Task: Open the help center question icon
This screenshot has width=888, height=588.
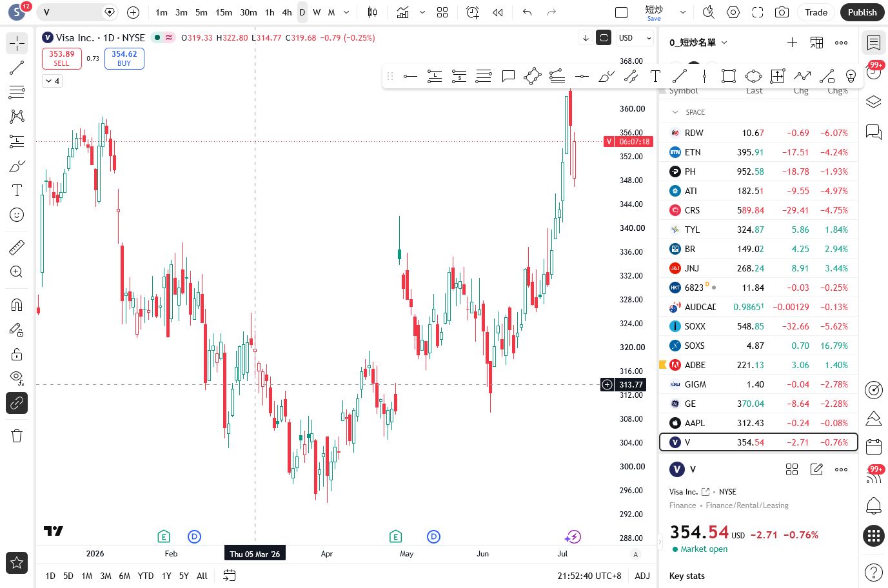Action: (873, 572)
